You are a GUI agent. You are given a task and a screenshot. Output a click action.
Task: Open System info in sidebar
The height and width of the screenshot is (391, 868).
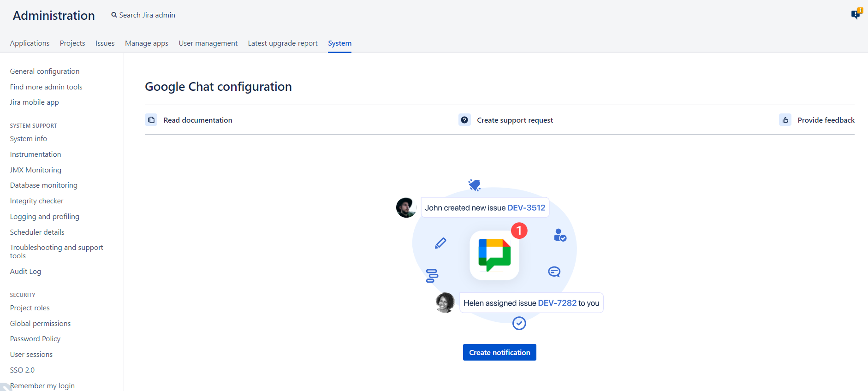click(29, 139)
